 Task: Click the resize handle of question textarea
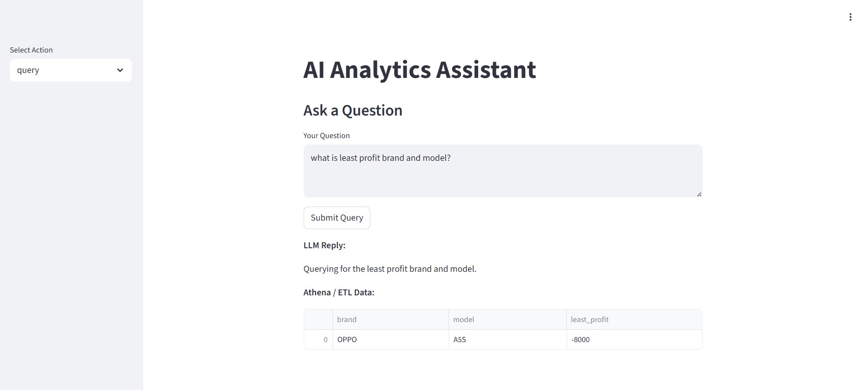click(x=699, y=194)
